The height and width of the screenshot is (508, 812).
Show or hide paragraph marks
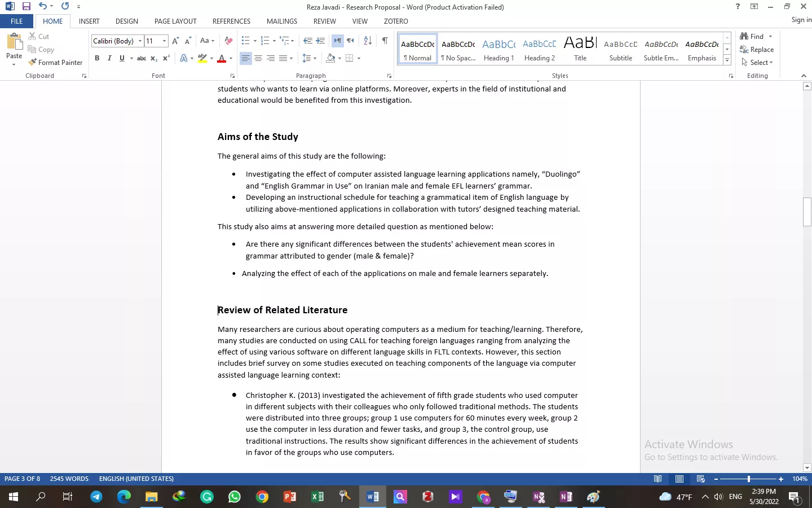385,41
